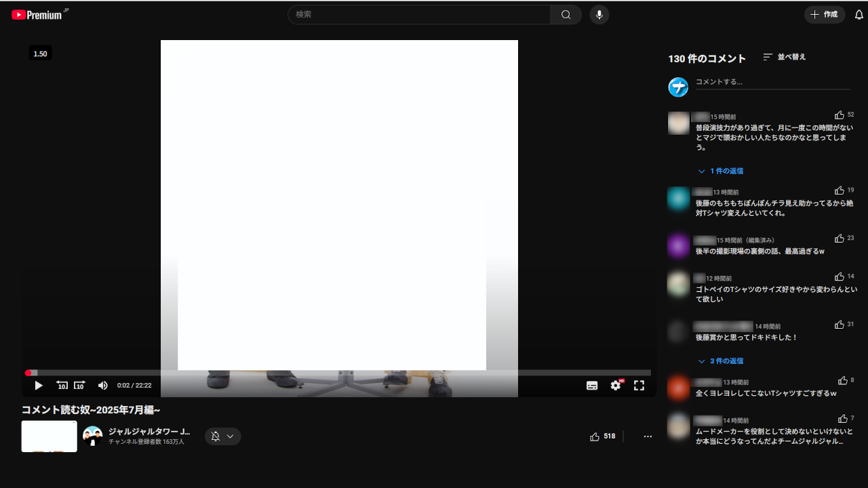Like the comment with 7 likes
868x488 pixels.
(x=843, y=419)
